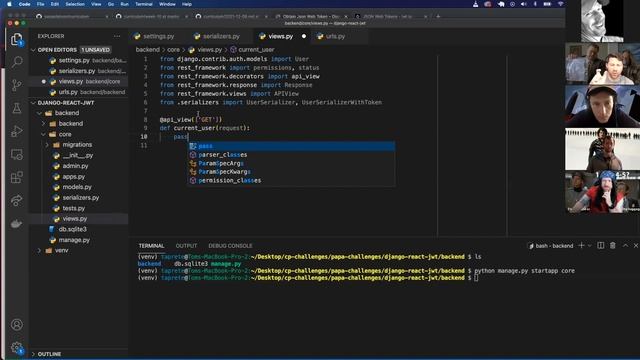
Task: Open db.sqlite3 in file tree
Action: [78, 229]
